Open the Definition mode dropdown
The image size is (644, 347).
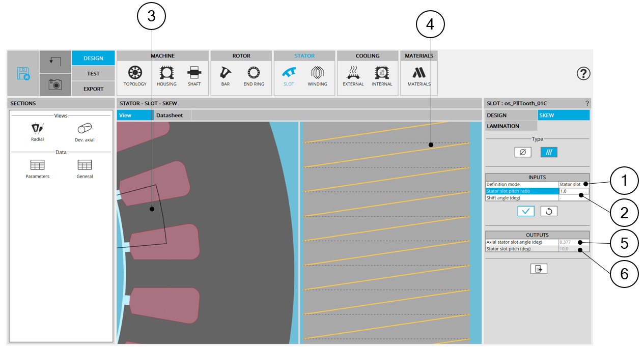click(573, 184)
